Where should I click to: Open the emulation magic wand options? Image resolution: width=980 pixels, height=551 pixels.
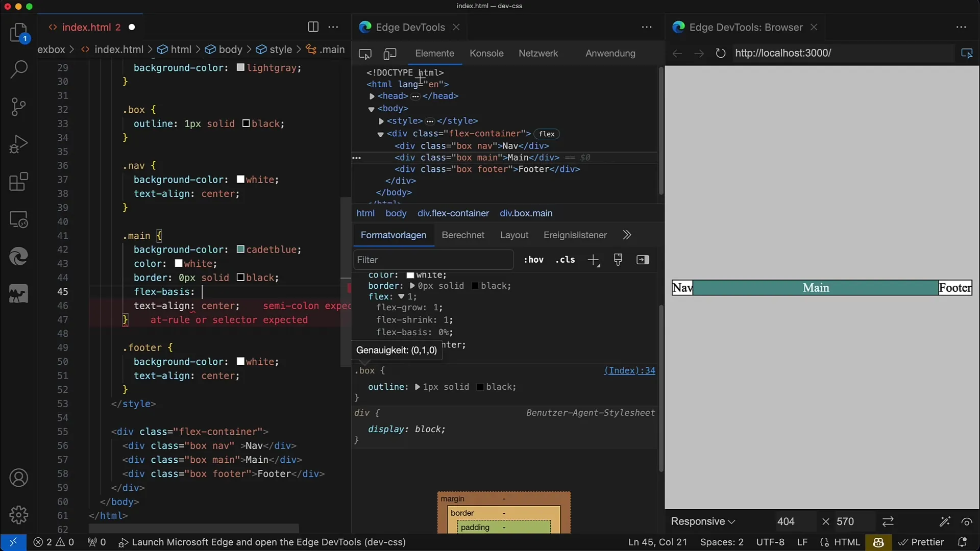[945, 521]
